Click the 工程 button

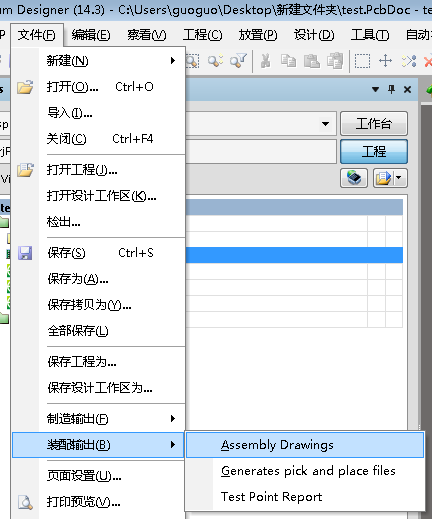[x=374, y=152]
